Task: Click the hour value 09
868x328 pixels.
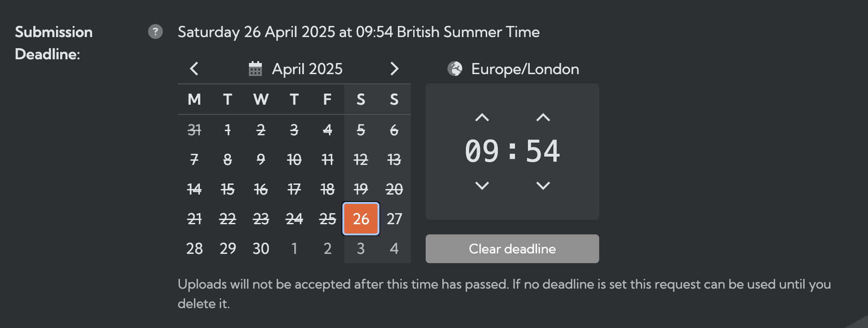Action: tap(482, 151)
